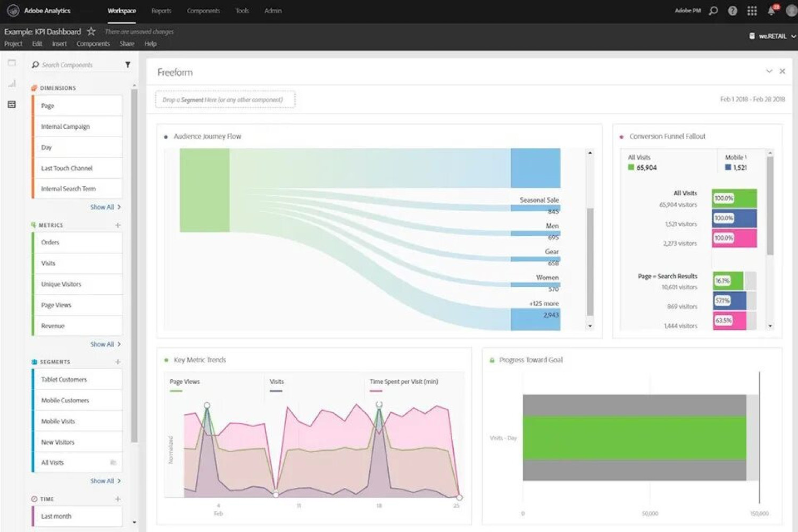This screenshot has height=532, width=798.
Task: Open the notifications bell icon
Action: pos(771,11)
